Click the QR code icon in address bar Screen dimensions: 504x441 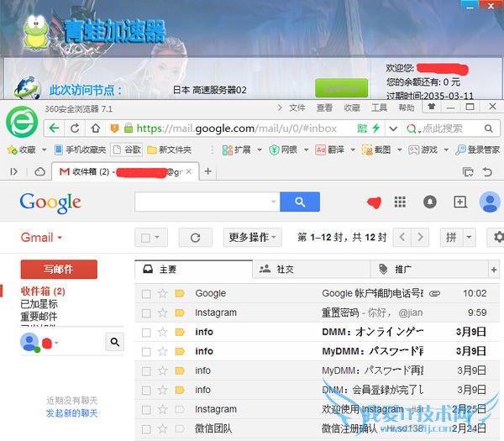point(362,129)
